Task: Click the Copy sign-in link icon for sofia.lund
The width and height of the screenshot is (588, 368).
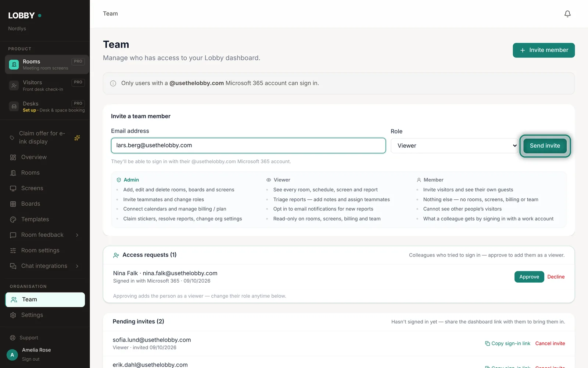Action: 487,343
